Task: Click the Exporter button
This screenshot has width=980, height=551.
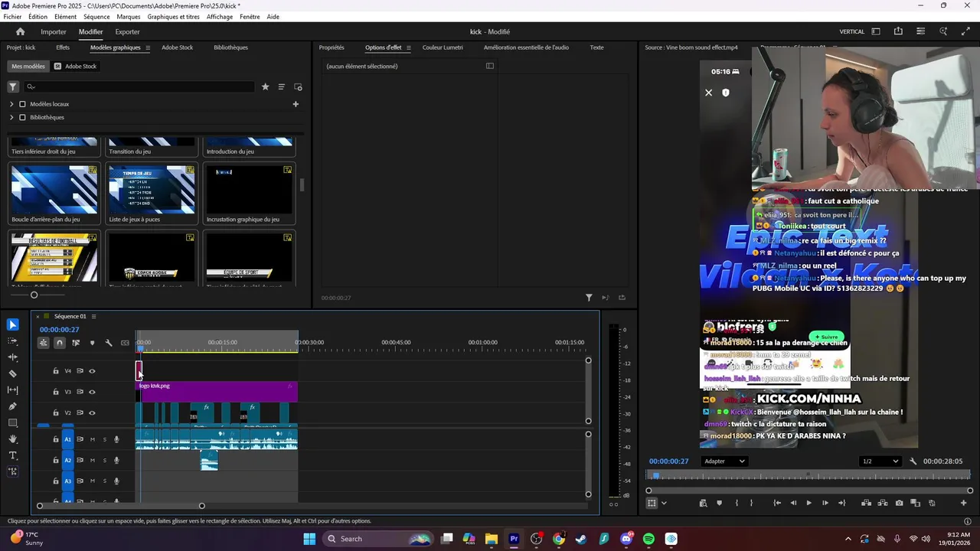Action: (127, 31)
